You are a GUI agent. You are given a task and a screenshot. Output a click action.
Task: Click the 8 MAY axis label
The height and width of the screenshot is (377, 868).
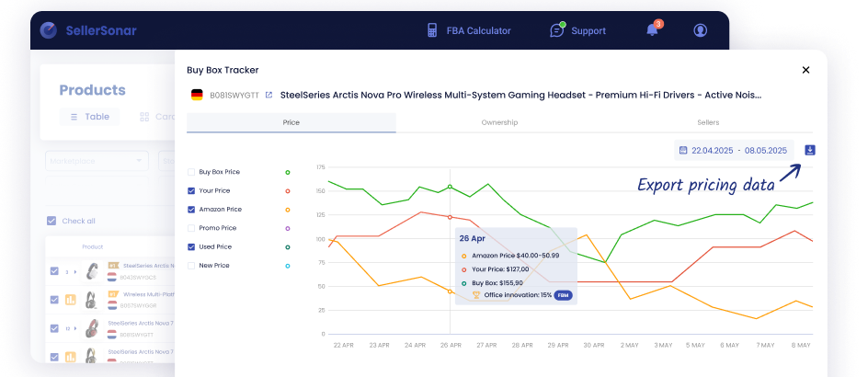(x=801, y=345)
